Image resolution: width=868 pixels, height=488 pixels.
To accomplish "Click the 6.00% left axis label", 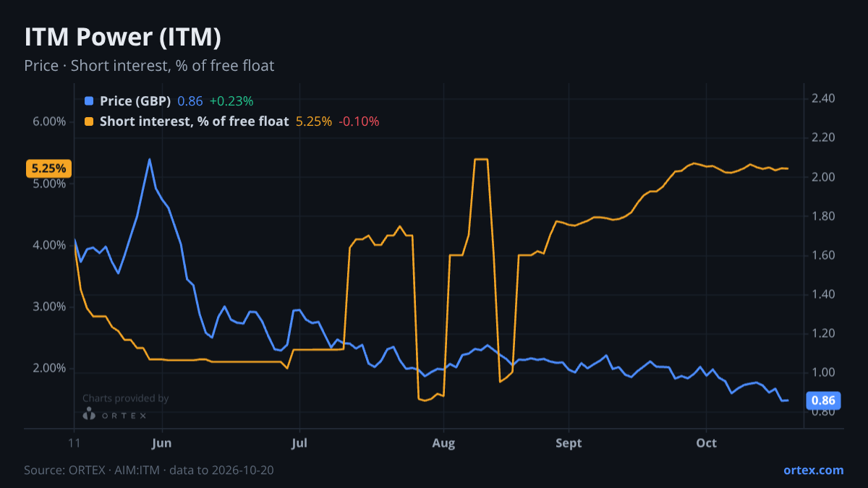I will (x=49, y=121).
